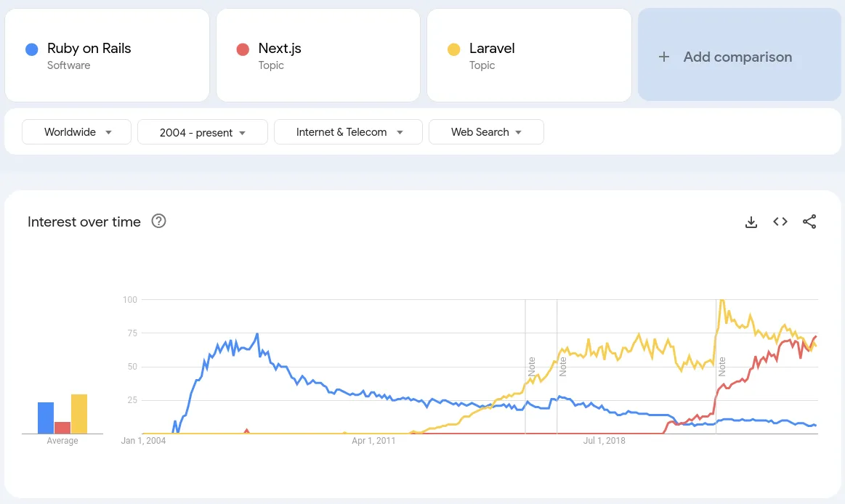Click the plus icon in Add comparison

[664, 57]
